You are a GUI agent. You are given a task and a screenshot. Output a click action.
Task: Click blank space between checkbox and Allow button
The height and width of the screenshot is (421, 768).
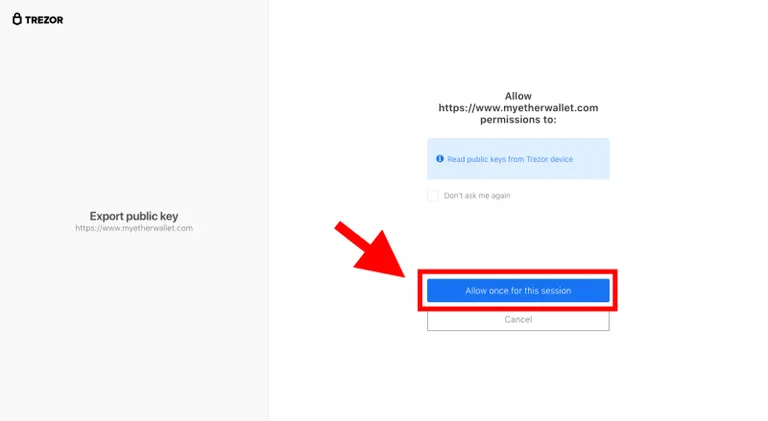pos(518,235)
